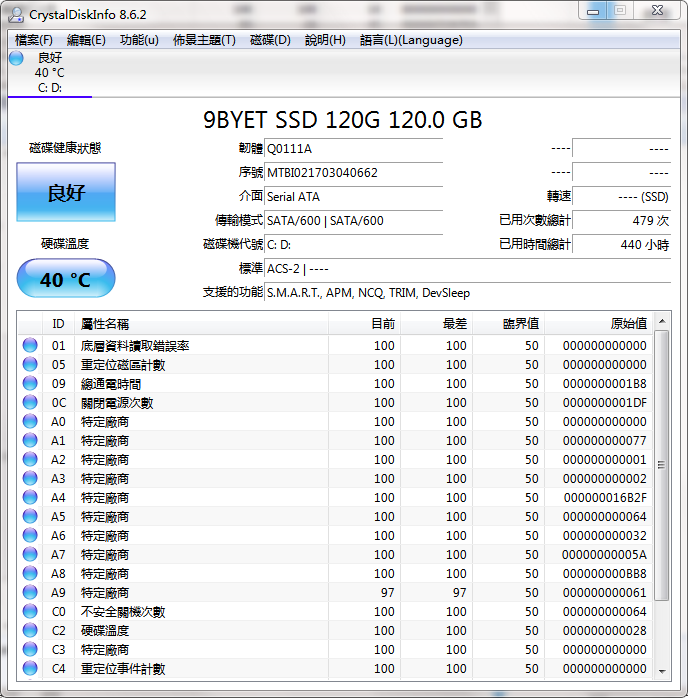Click the attribute list vertical scrollbar thumb
The height and width of the screenshot is (698, 688).
pyautogui.click(x=662, y=465)
